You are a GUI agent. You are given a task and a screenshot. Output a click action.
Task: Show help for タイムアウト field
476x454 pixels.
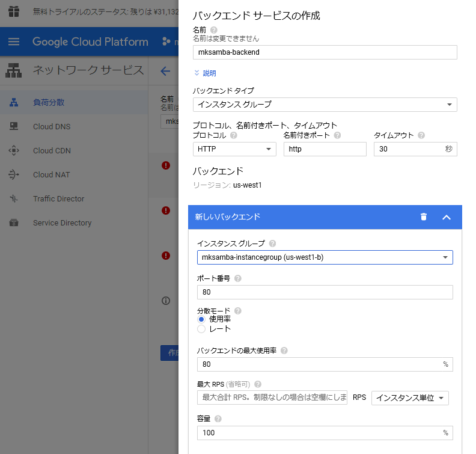coord(421,135)
